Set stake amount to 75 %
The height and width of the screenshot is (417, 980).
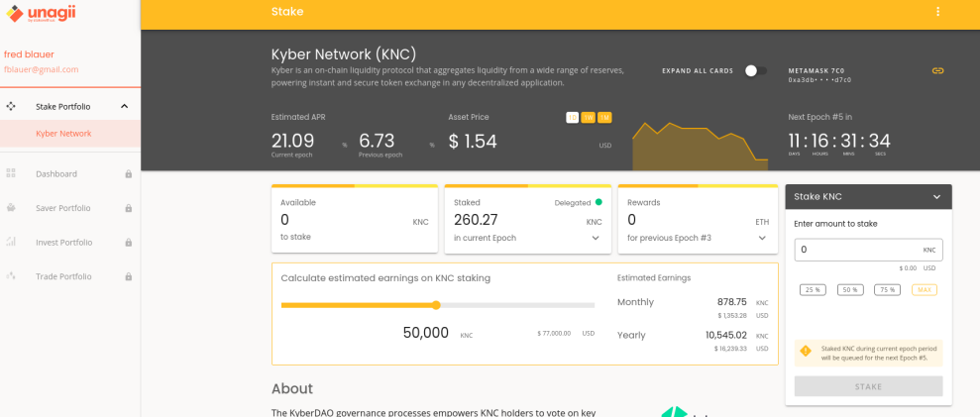[x=888, y=290]
